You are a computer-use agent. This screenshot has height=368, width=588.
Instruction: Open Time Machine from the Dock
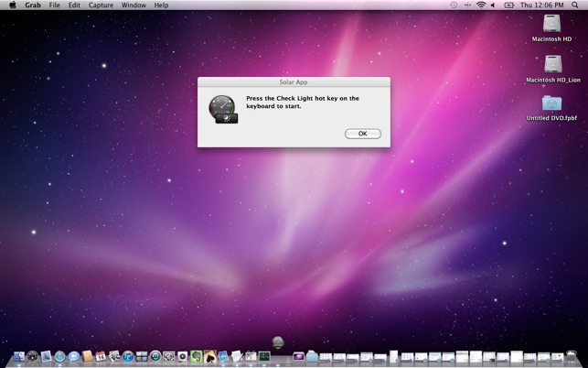155,356
